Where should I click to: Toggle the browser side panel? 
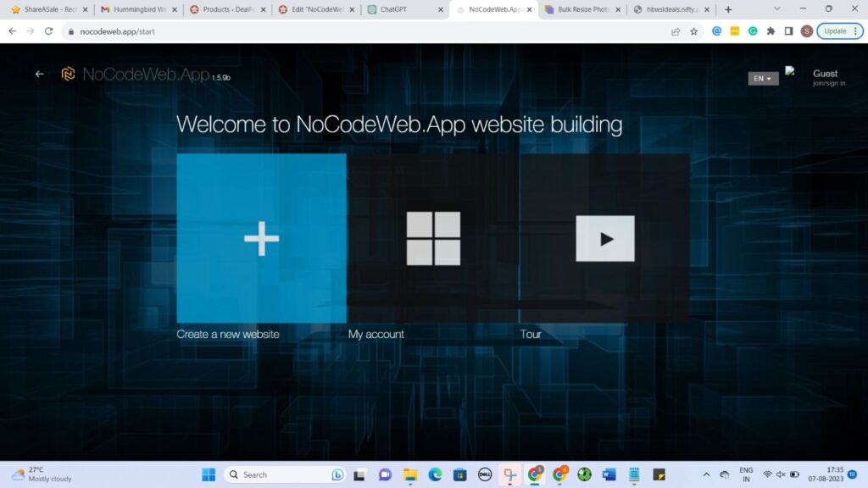789,31
